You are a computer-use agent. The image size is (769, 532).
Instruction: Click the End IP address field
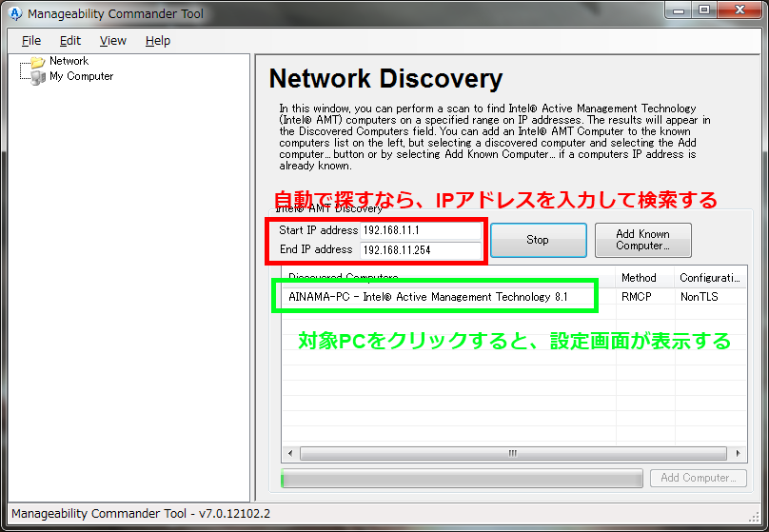(x=421, y=250)
